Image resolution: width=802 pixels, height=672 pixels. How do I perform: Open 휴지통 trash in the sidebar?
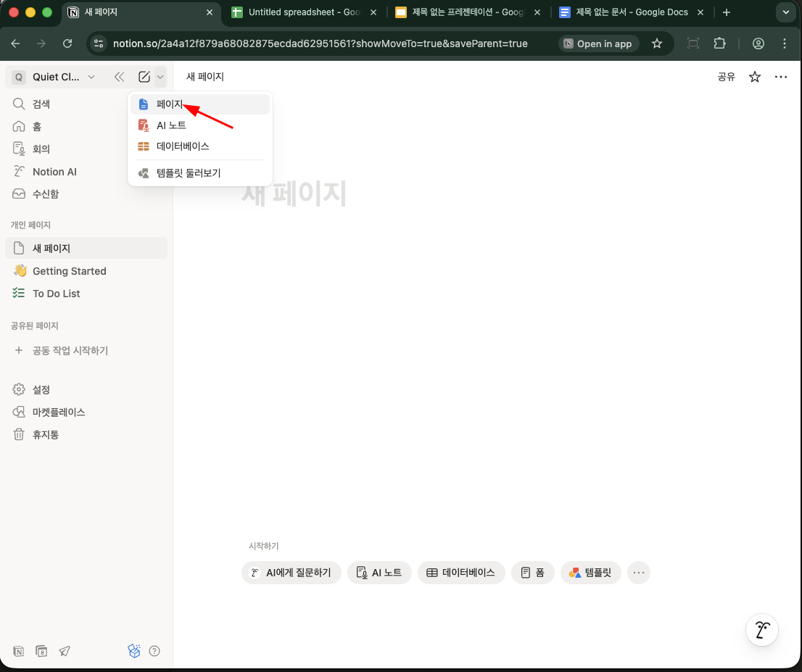point(46,435)
